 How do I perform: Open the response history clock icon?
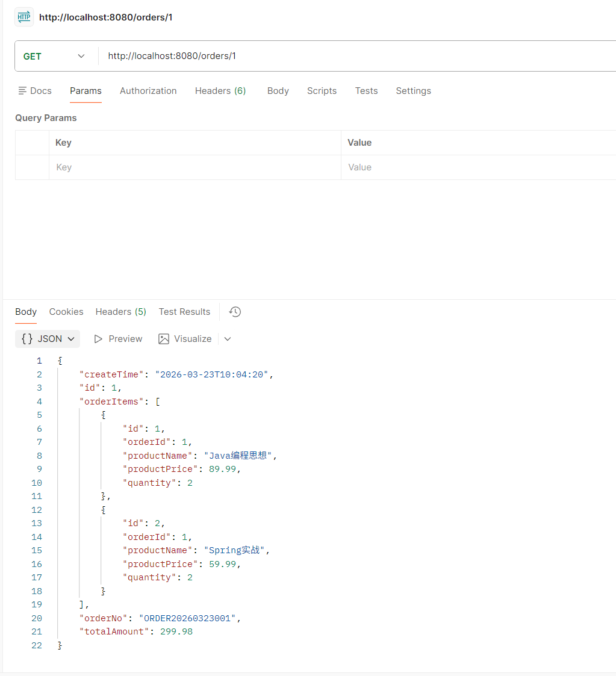pyautogui.click(x=235, y=312)
